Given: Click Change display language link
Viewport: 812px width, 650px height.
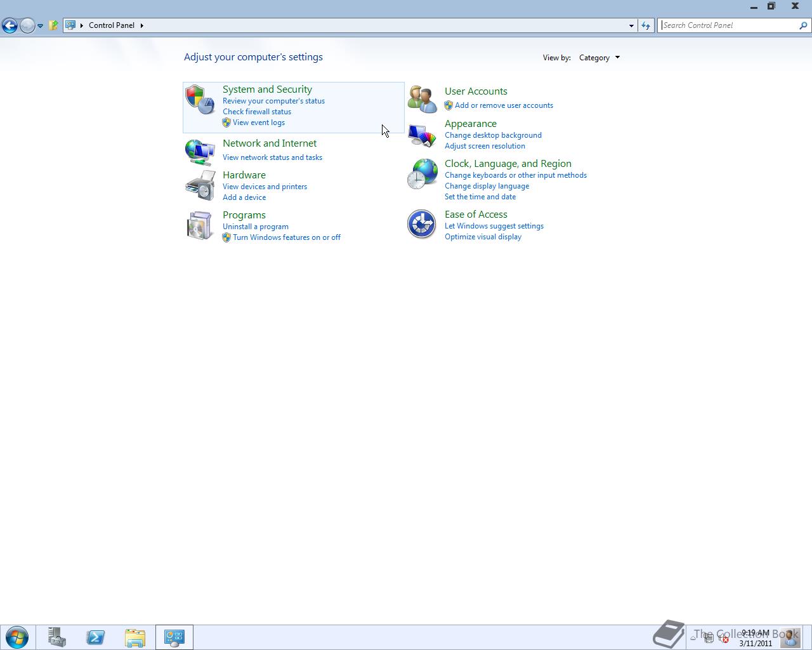Looking at the screenshot, I should (x=487, y=186).
